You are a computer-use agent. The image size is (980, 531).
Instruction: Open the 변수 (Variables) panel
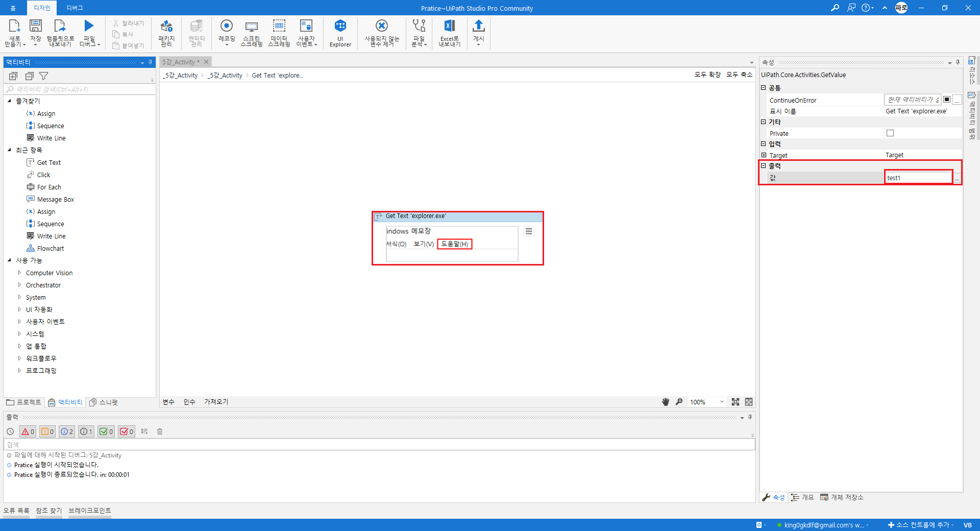click(x=168, y=402)
